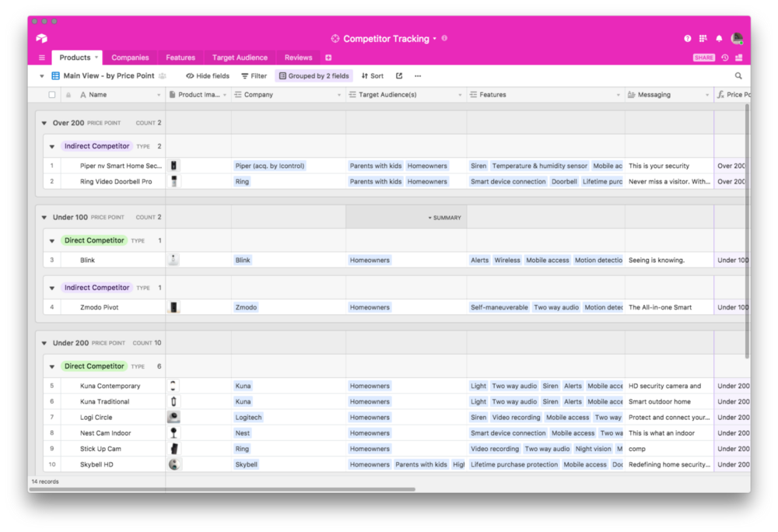Screen dimensions: 778x532
Task: Collapse the Over 200 price point group
Action: [44, 123]
